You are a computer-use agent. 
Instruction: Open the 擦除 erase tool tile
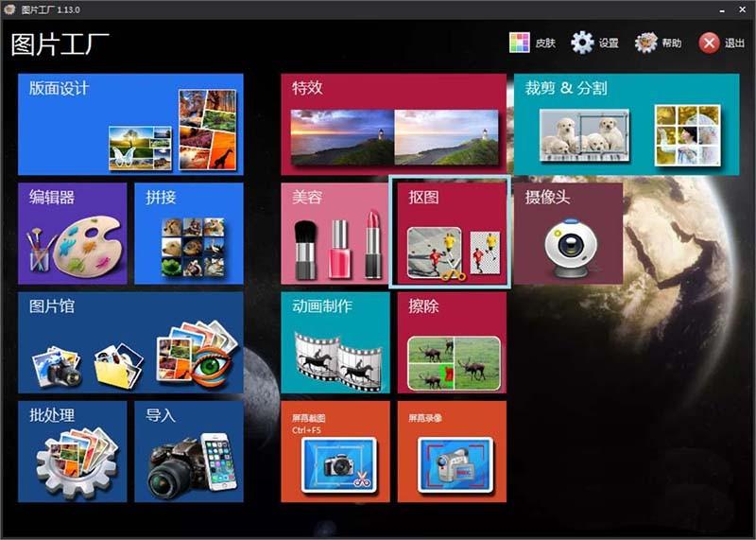click(x=451, y=342)
